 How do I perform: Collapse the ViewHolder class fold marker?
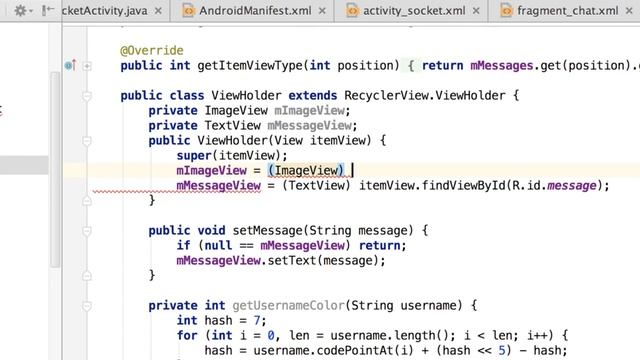point(87,96)
